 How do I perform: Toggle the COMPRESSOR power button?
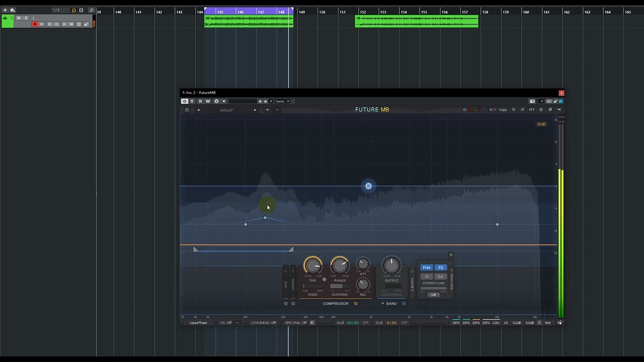356,304
